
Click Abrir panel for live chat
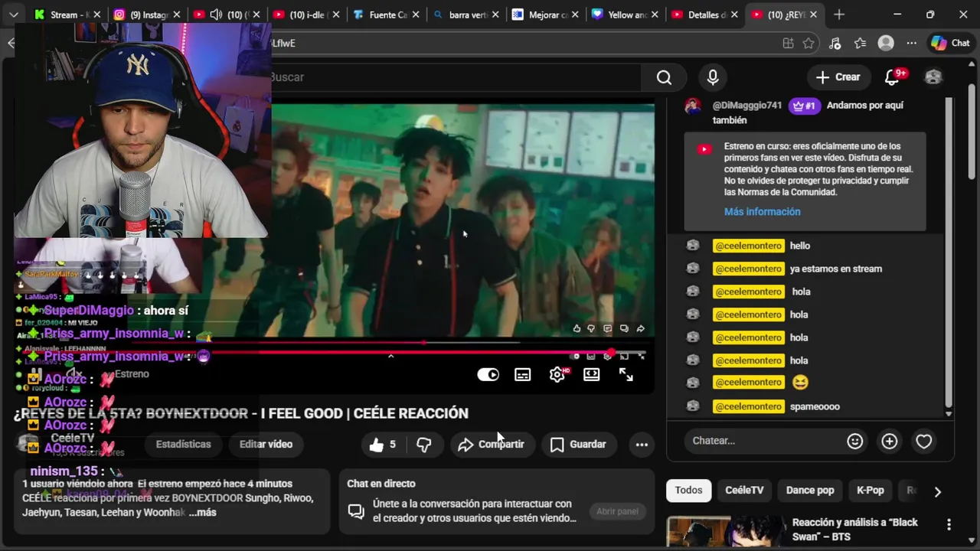pos(617,511)
